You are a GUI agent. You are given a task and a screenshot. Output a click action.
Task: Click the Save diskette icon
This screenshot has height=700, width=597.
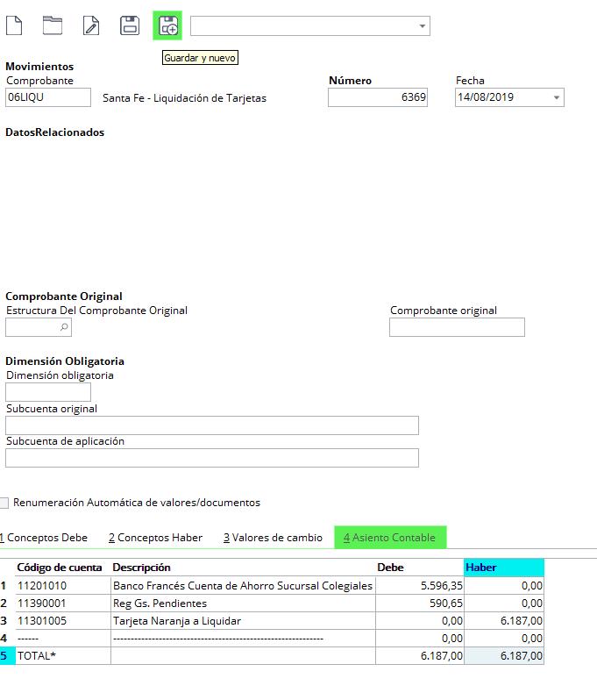coord(130,25)
